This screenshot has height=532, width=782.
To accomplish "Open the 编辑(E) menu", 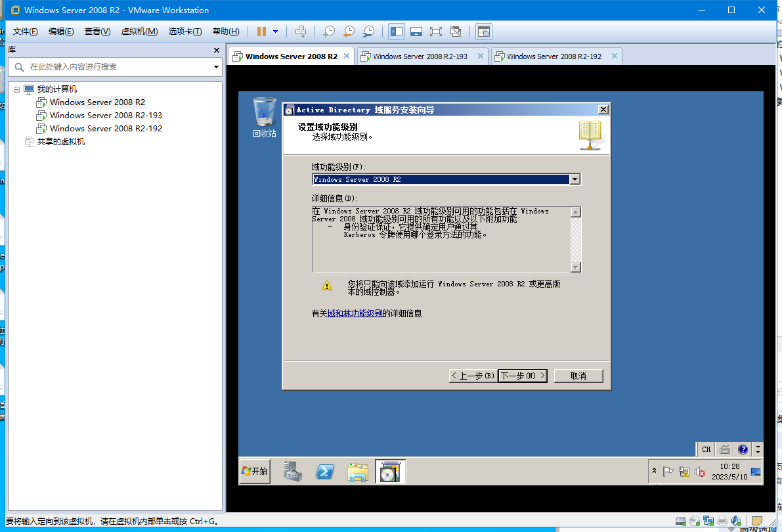I will [x=61, y=32].
